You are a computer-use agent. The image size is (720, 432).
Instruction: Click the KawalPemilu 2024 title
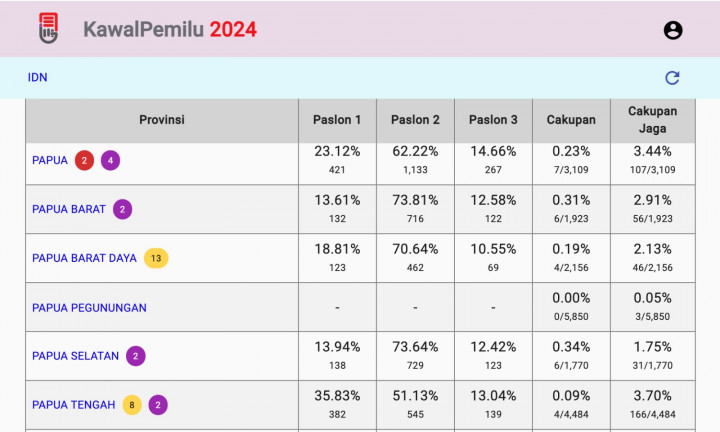[x=170, y=30]
